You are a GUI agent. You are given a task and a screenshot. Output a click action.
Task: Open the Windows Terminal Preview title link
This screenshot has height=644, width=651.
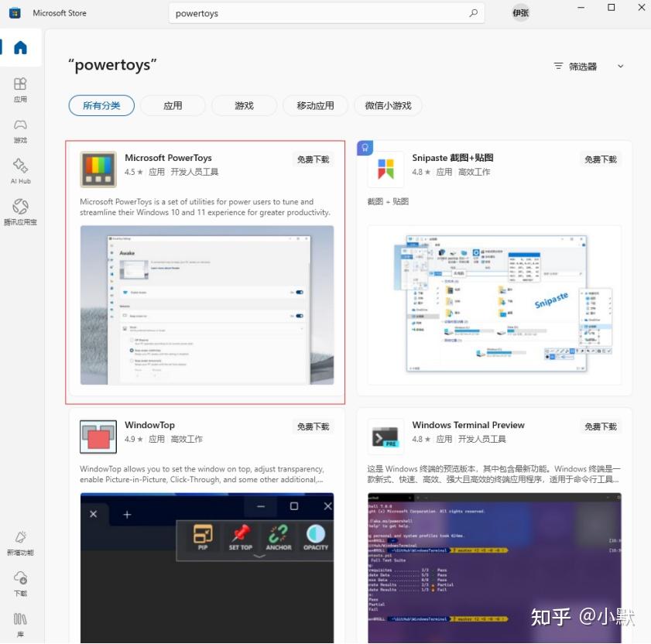point(468,425)
